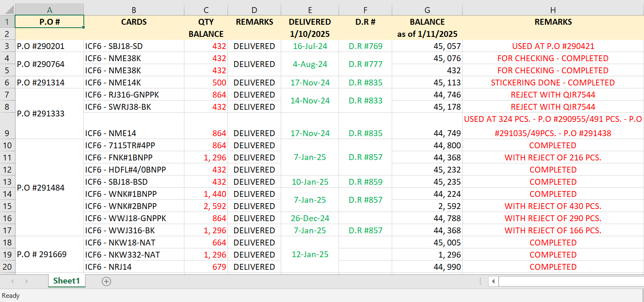Select cell "ICF6 - NME14K"
Viewport: 644px width, 302px height.
point(134,83)
